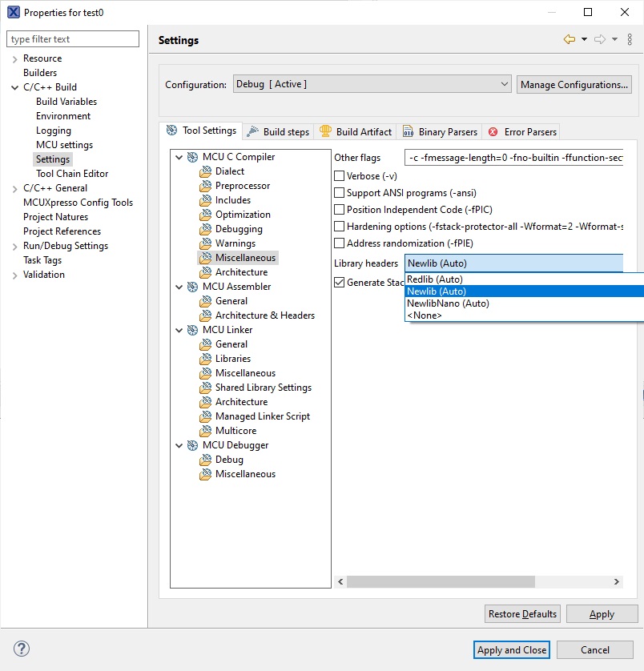Click the Restore Defaults button
The height and width of the screenshot is (671, 644).
521,613
